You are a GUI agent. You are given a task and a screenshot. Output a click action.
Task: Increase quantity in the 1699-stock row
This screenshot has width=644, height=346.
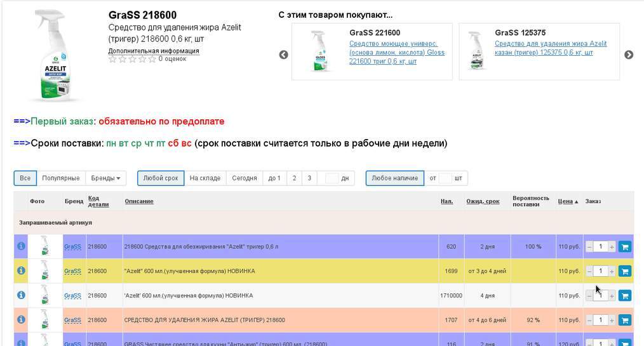pos(612,271)
